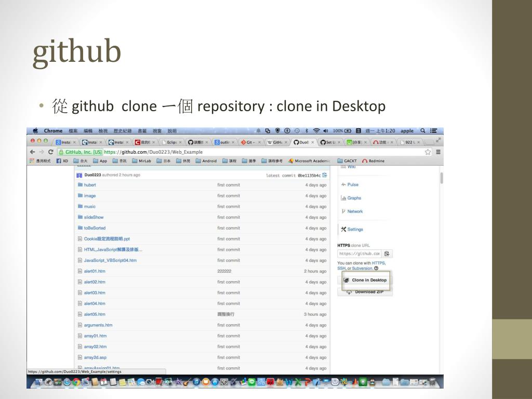Open the Redmine bookmark
The width and height of the screenshot is (532, 399).
(373, 161)
